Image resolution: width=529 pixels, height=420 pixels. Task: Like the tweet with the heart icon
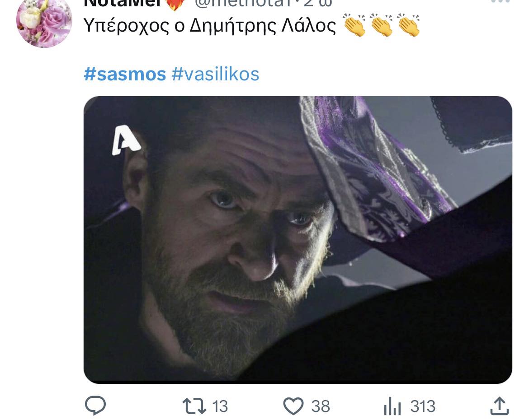click(293, 406)
